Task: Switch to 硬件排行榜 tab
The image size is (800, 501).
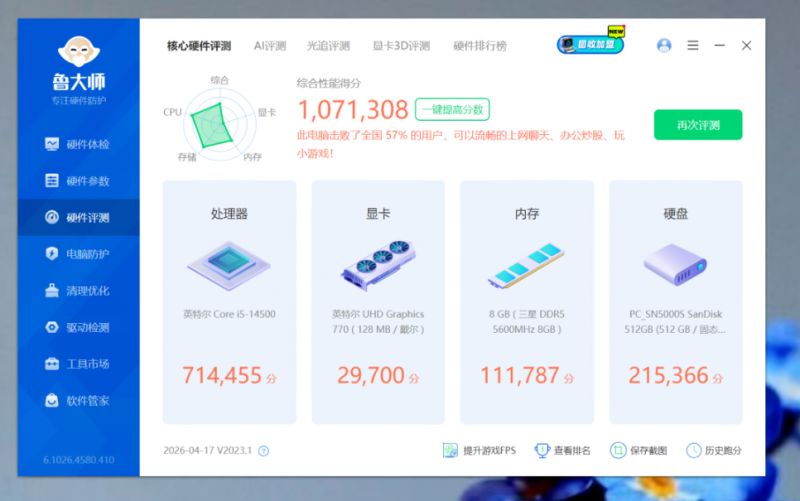Action: point(480,46)
